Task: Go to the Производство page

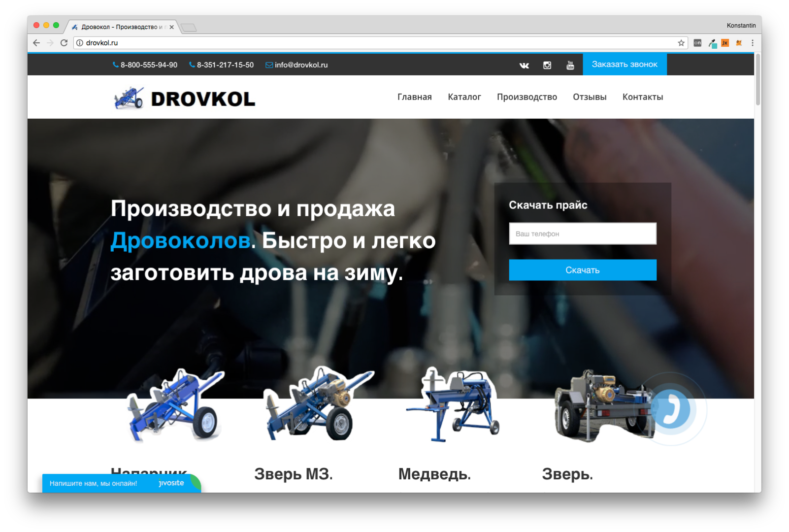Action: click(526, 97)
